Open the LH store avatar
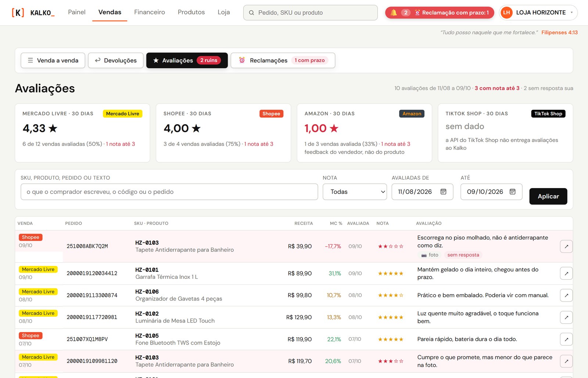Viewport: 588px width, 378px height. (x=506, y=12)
